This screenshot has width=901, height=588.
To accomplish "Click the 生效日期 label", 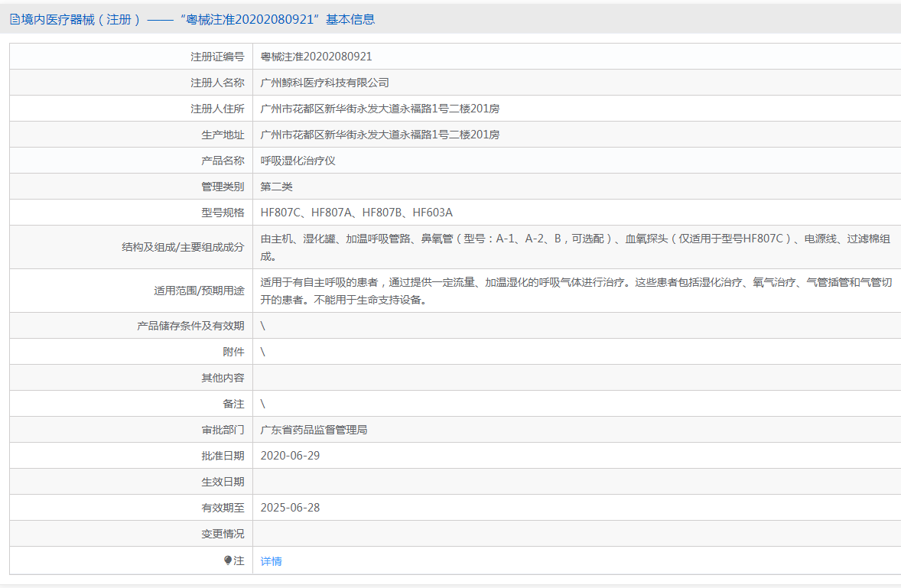I will [223, 482].
